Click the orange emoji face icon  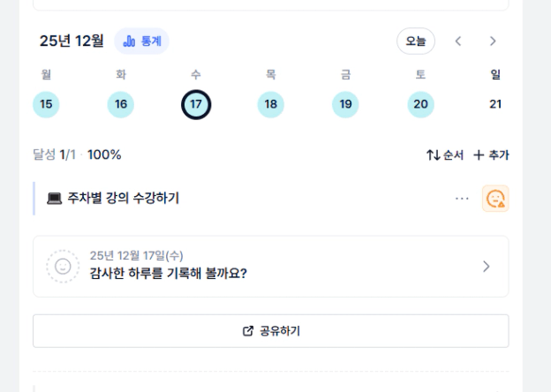(495, 199)
